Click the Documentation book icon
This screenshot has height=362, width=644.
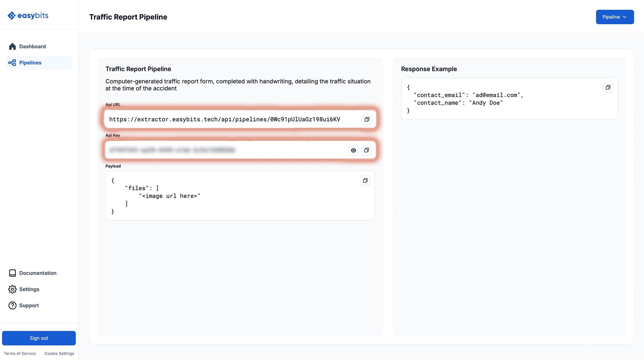pos(12,273)
